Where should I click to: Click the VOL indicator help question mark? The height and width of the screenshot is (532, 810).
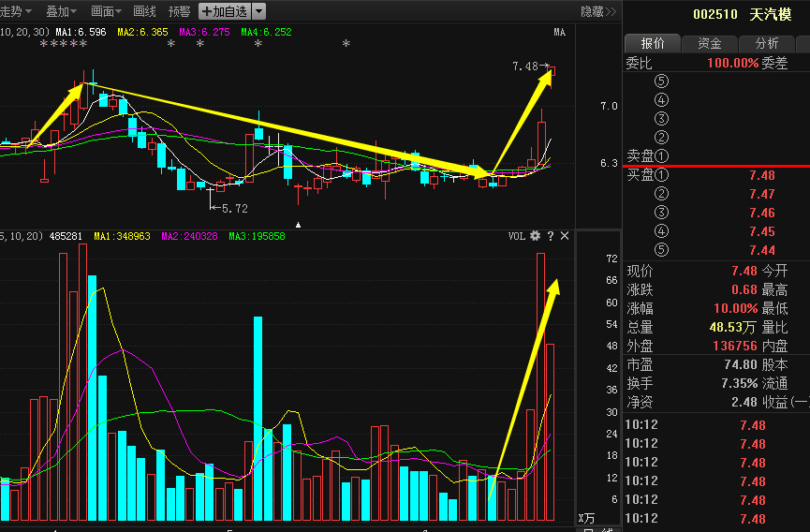pyautogui.click(x=551, y=236)
